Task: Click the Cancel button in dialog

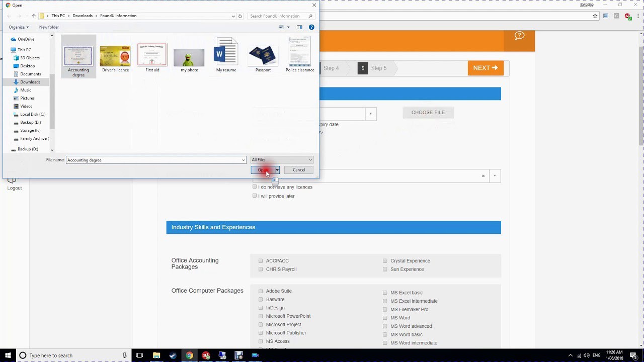Action: point(298,170)
